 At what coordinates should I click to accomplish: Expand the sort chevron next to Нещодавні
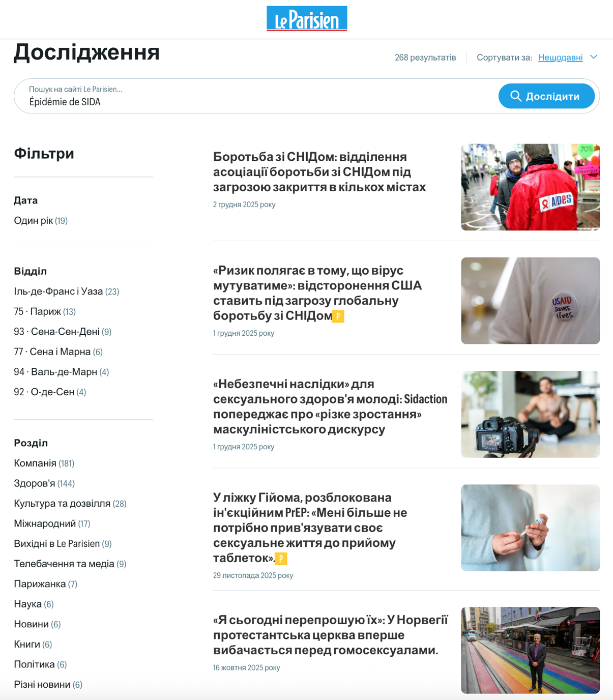(594, 57)
